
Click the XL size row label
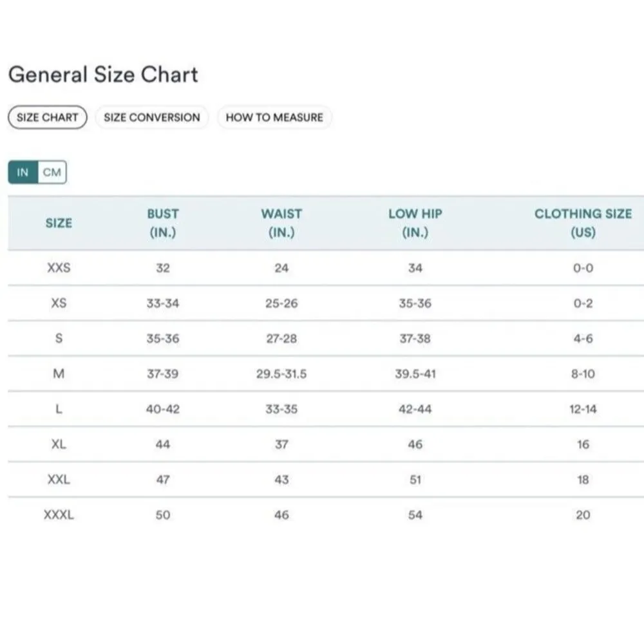pyautogui.click(x=59, y=444)
